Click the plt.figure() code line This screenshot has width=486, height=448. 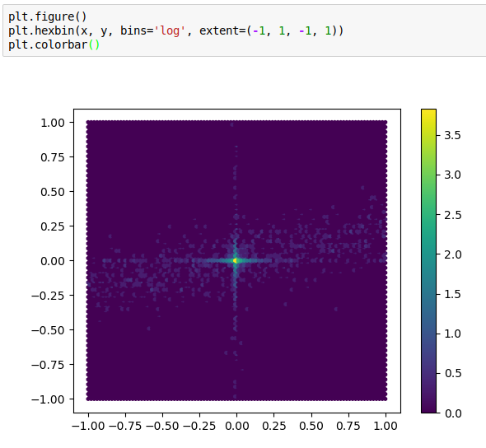48,16
